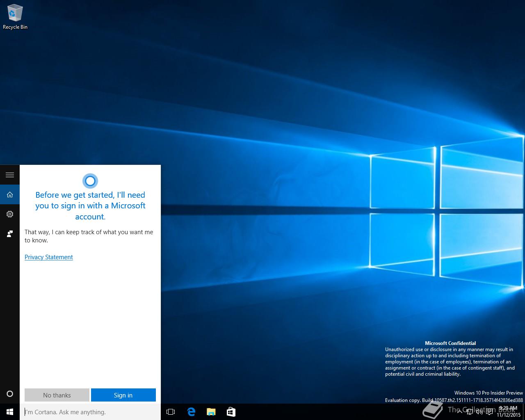The height and width of the screenshot is (420, 525).
Task: Open Cortana settings gear icon
Action: (10, 214)
